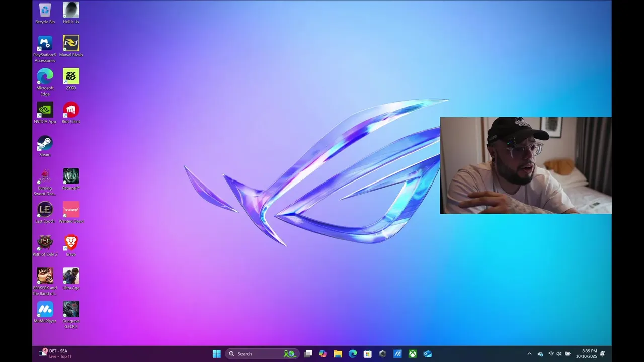Select the Riot Client desktop icon
Viewport: 644px width, 362px height.
[x=71, y=113]
